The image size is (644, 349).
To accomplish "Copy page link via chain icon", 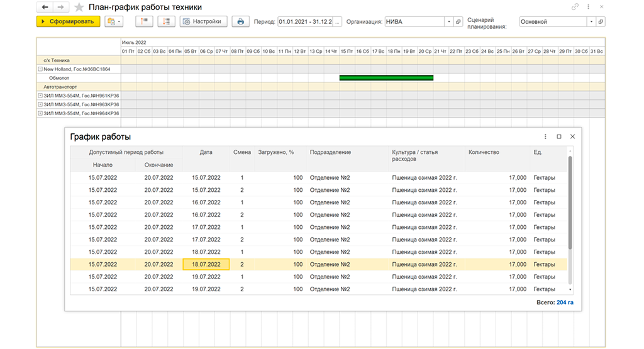I will (x=575, y=6).
